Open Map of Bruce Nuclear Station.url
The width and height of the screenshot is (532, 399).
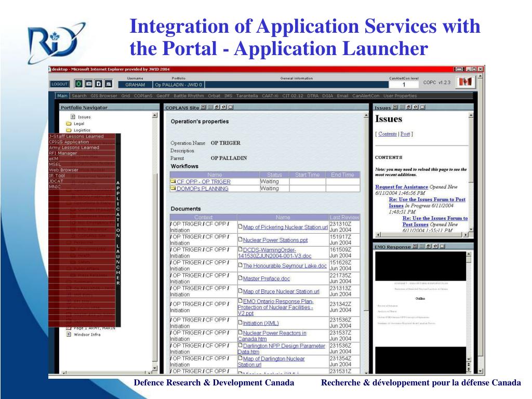pyautogui.click(x=281, y=291)
